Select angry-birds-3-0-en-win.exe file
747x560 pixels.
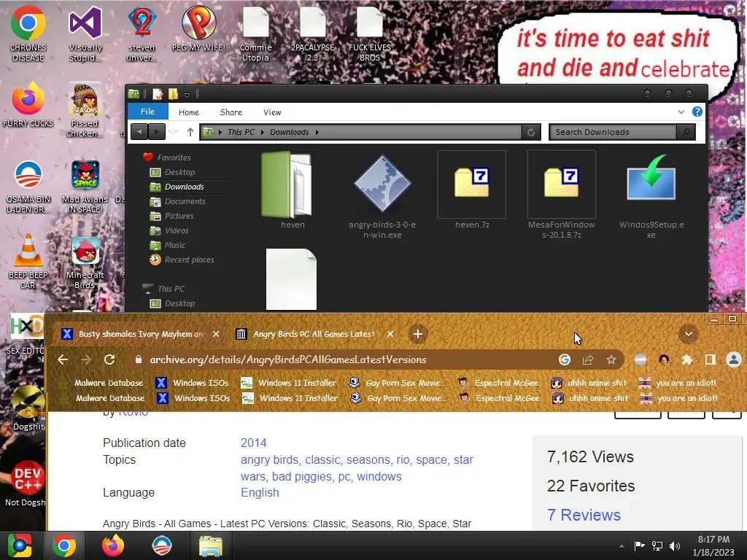click(x=382, y=196)
